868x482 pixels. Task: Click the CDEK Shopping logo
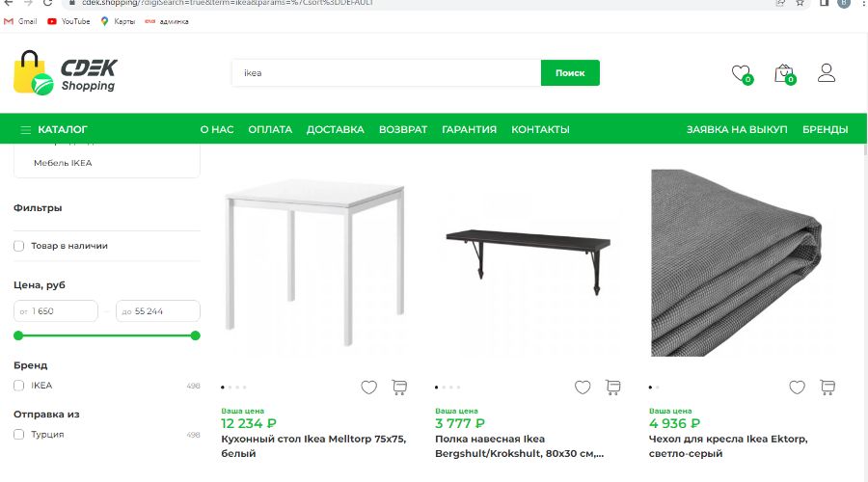[x=66, y=72]
